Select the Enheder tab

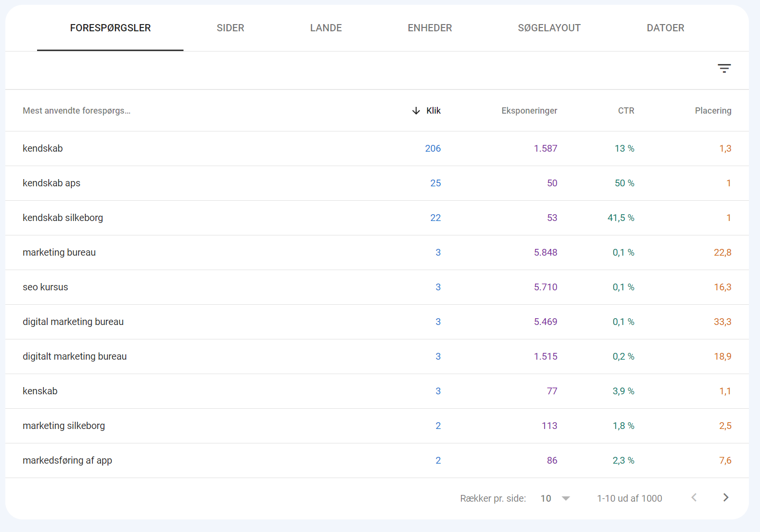[x=430, y=28]
